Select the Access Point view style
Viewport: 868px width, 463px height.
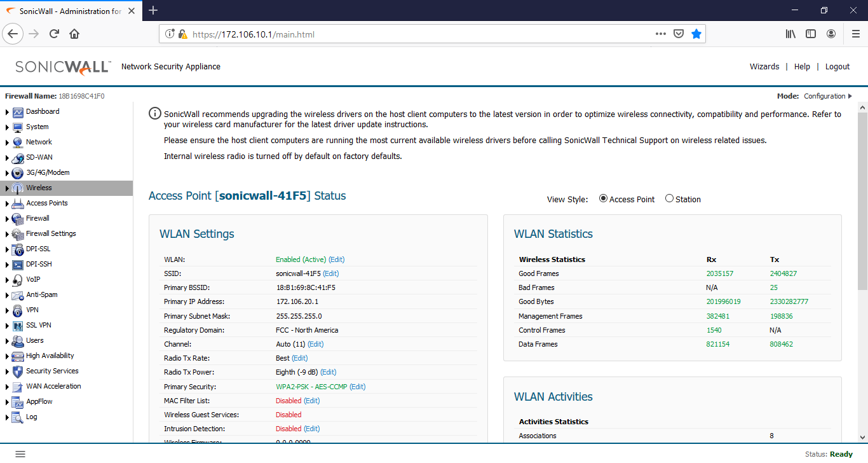tap(603, 199)
